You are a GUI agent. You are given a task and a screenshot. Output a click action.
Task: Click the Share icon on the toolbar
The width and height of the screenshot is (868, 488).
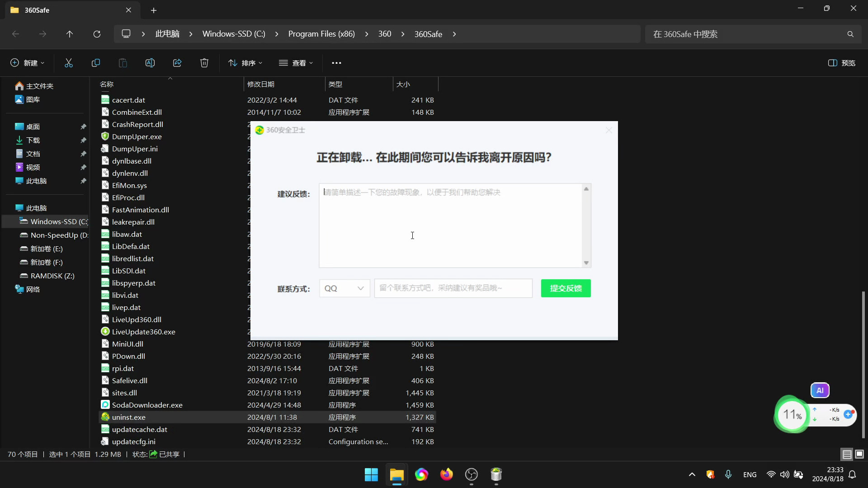point(177,63)
